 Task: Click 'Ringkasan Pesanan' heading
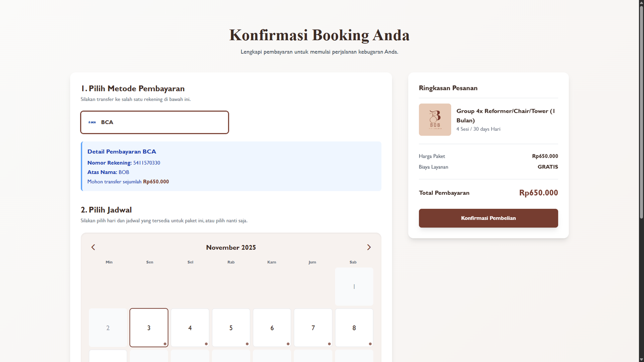pos(448,88)
